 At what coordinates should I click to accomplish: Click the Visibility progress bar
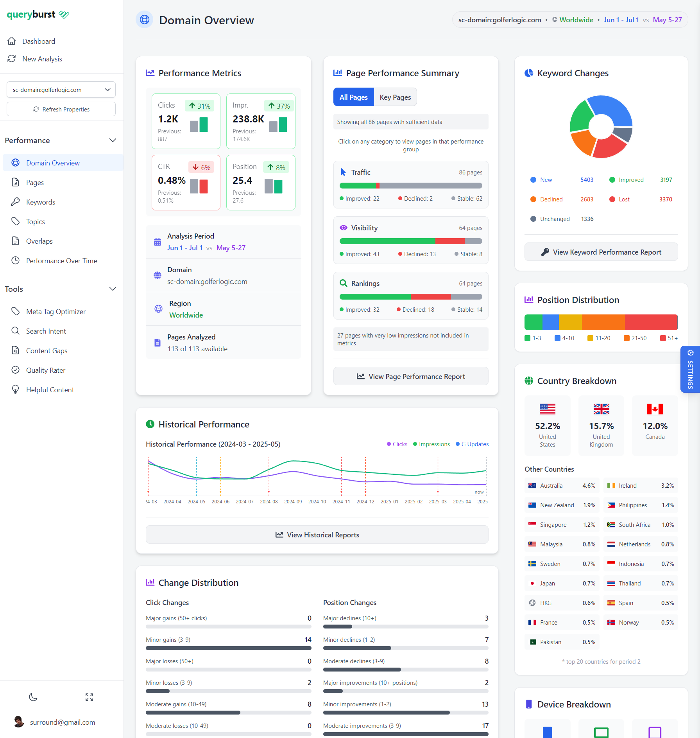pyautogui.click(x=411, y=241)
